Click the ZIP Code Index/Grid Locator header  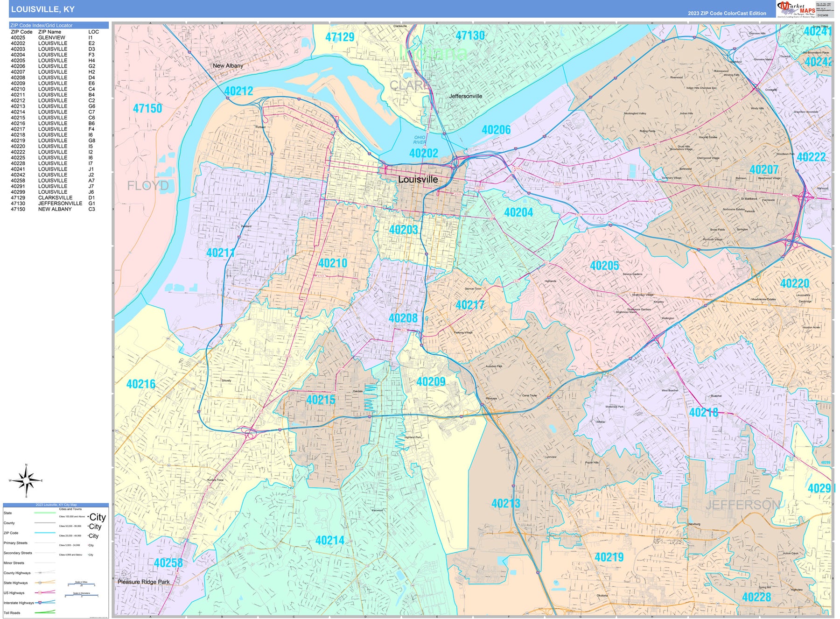tap(59, 25)
